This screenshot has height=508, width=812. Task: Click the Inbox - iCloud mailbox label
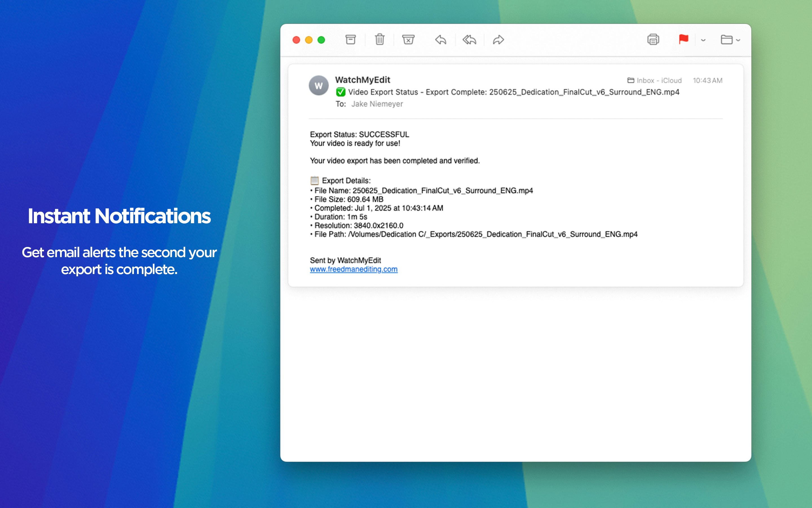(659, 81)
